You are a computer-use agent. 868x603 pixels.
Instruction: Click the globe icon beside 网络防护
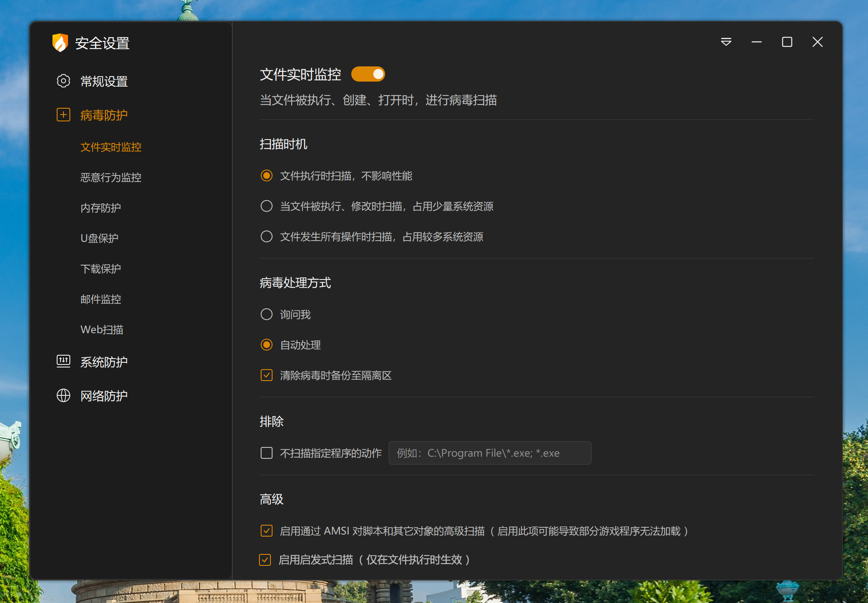(63, 395)
